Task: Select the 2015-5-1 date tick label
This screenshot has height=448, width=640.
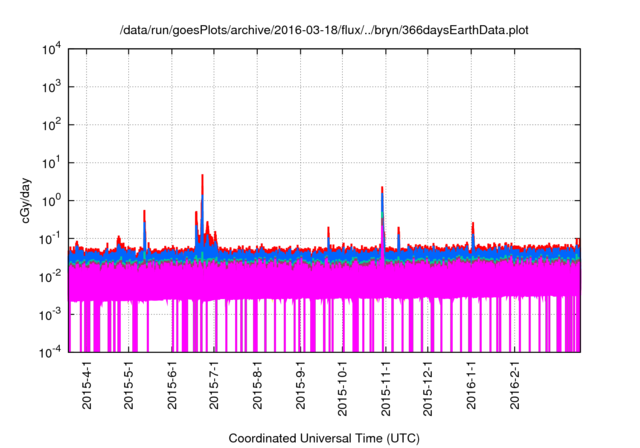Action: coord(129,387)
